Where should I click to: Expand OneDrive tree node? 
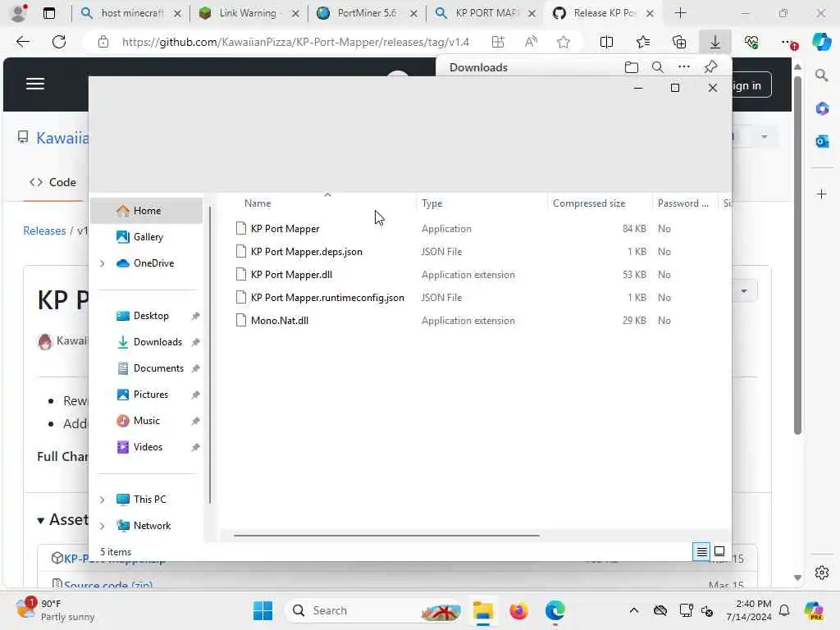tap(103, 263)
